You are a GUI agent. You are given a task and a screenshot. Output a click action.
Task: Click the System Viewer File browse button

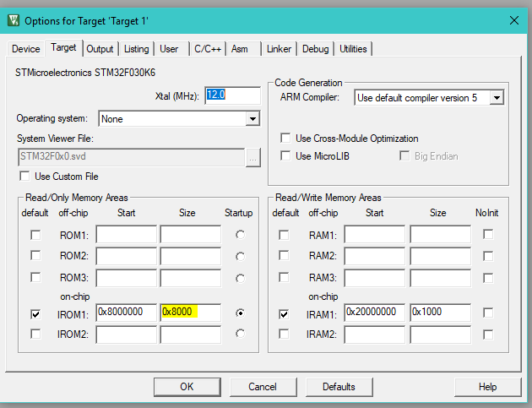coord(253,157)
